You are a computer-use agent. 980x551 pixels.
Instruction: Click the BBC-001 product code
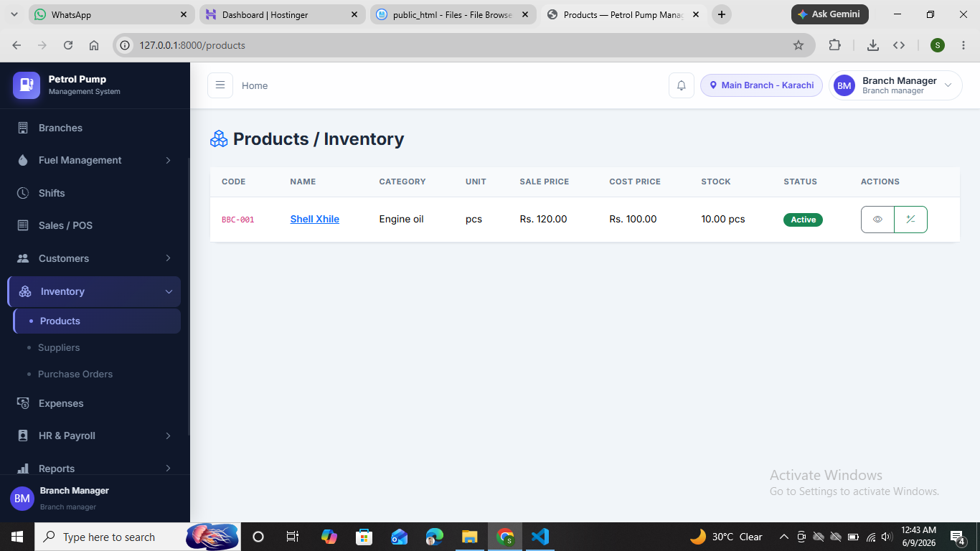click(238, 220)
